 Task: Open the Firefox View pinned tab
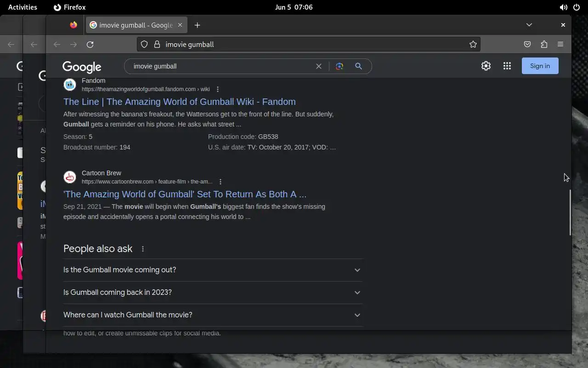[73, 25]
